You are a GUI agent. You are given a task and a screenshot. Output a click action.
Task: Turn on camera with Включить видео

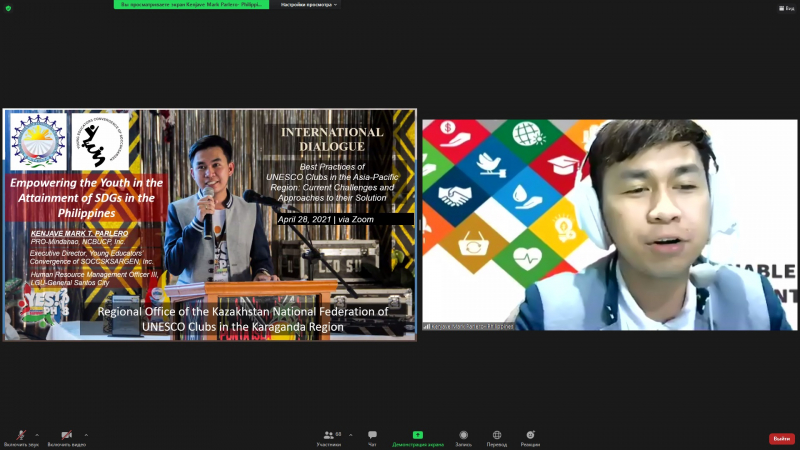tap(66, 435)
